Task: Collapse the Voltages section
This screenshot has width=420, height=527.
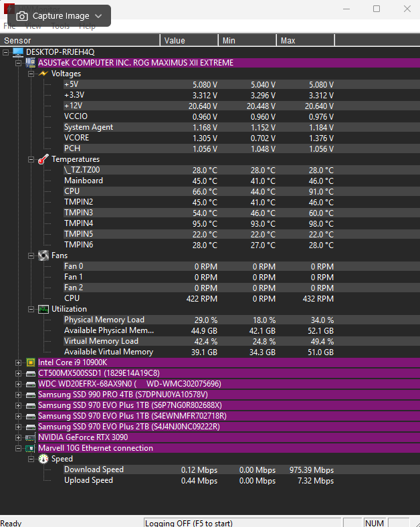Action: [31, 74]
